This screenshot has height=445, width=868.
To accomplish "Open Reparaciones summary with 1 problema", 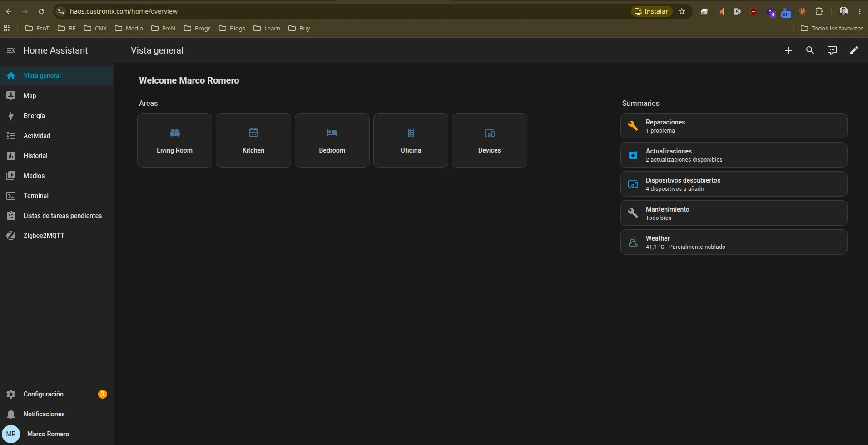I will coord(734,126).
